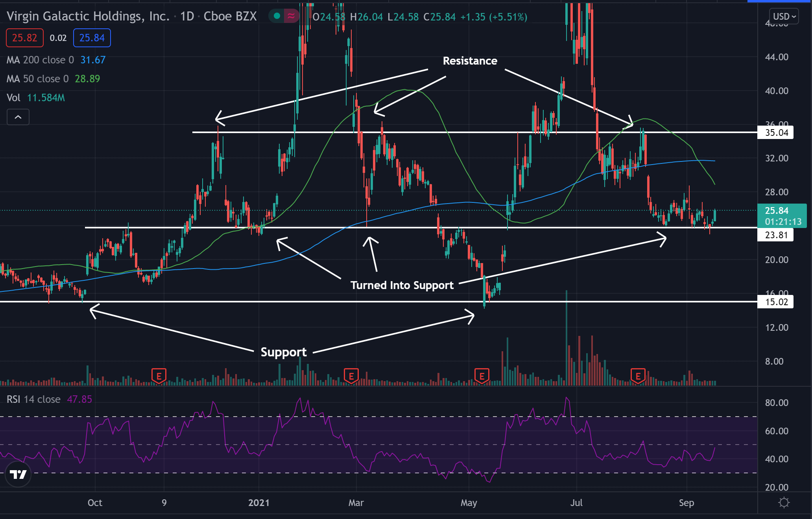Click the RSI 80.00 axis label
This screenshot has width=812, height=519.
coord(777,403)
